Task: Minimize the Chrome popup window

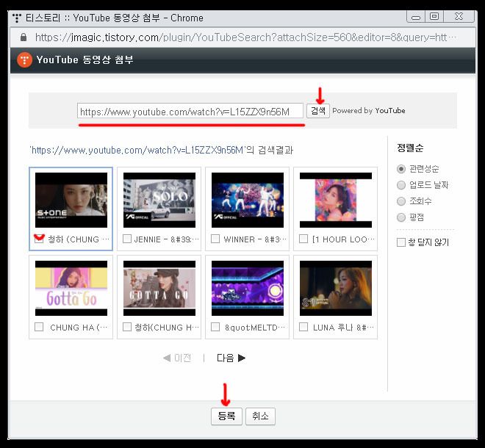Action: 416,17
